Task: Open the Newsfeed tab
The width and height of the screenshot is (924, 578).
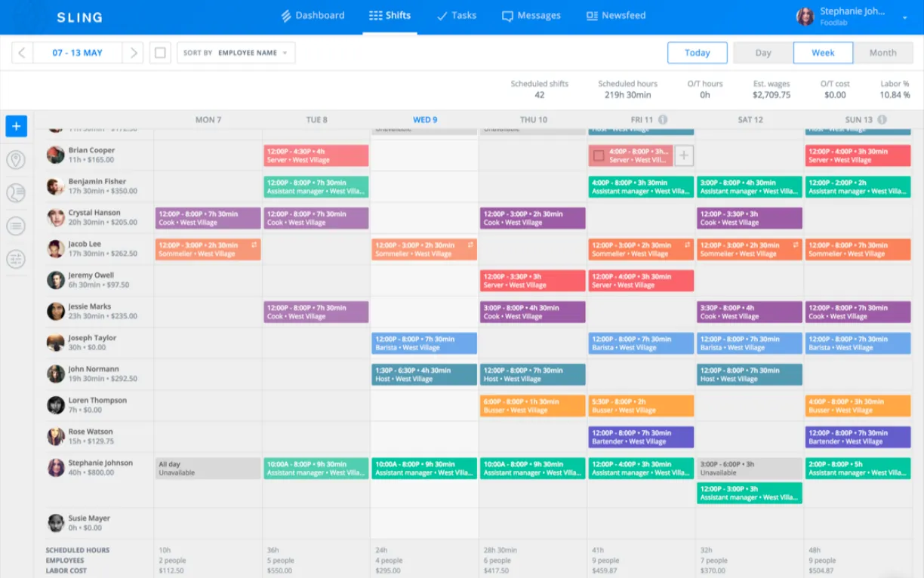Action: [616, 15]
